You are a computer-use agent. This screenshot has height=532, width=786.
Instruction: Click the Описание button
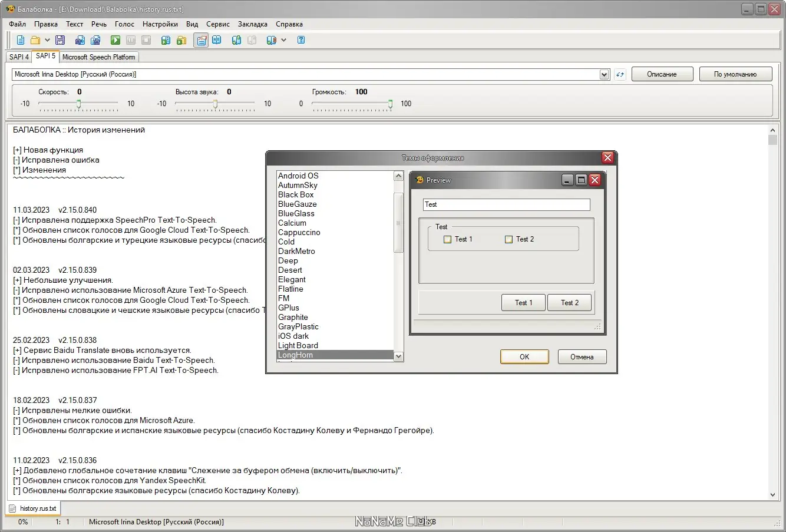coord(662,74)
